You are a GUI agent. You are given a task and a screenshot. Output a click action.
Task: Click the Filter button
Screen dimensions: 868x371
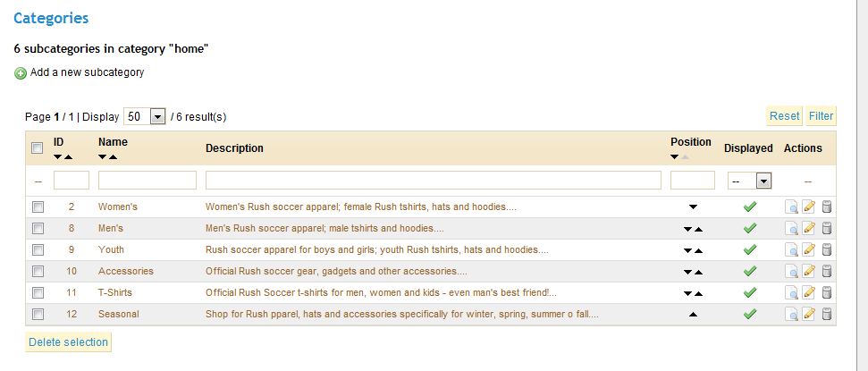click(x=821, y=116)
